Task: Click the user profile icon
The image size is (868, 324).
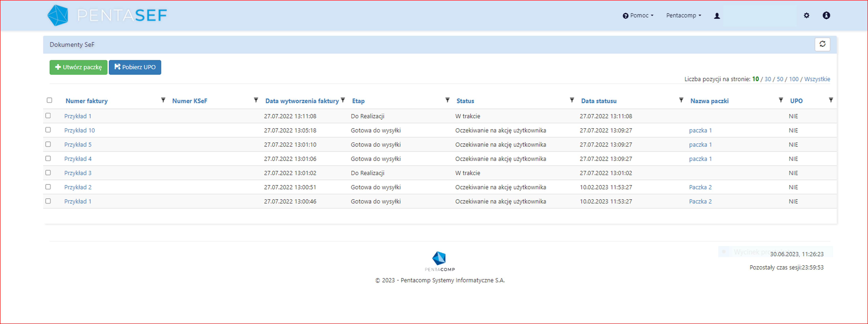Action: tap(717, 16)
